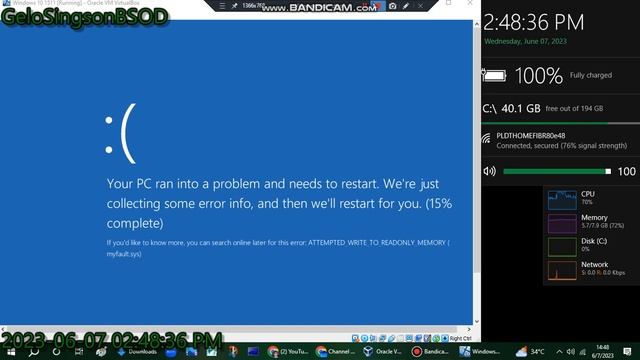
Task: Open the Windows Start menu
Action: [x=11, y=351]
